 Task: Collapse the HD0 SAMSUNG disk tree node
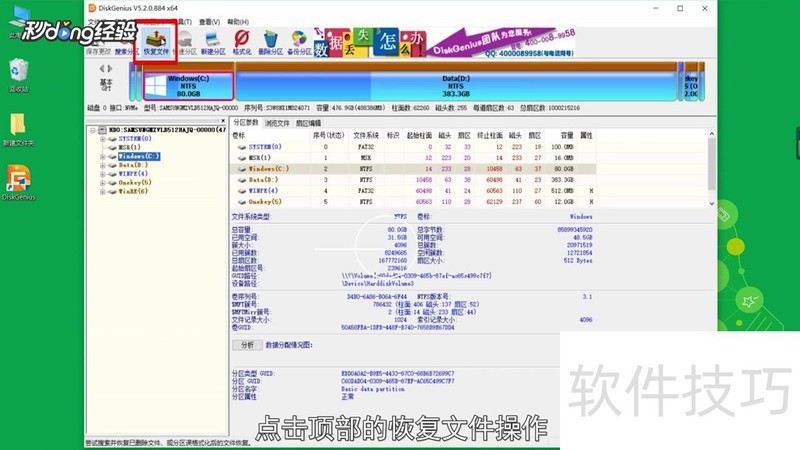(93, 130)
